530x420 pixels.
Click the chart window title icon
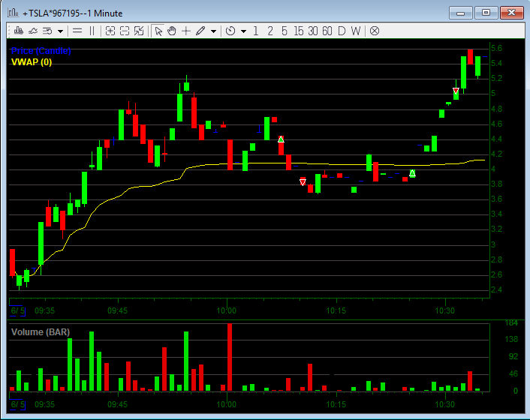(13, 13)
